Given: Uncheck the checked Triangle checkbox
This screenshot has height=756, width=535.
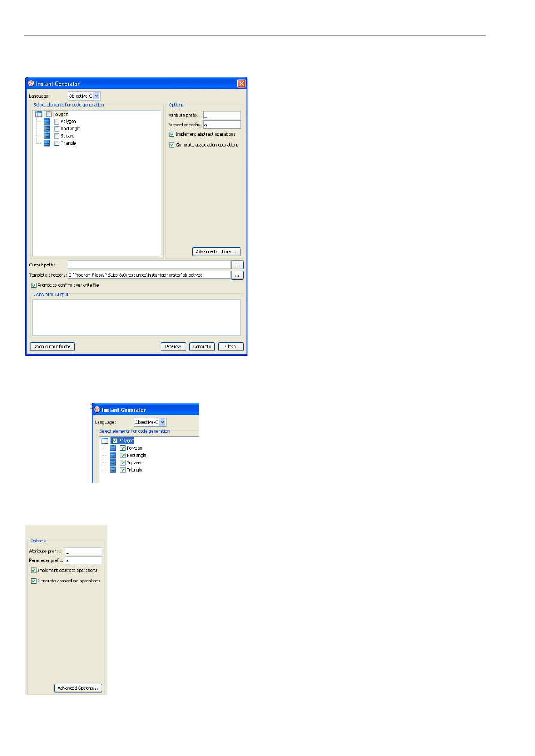Looking at the screenshot, I should click(x=123, y=470).
